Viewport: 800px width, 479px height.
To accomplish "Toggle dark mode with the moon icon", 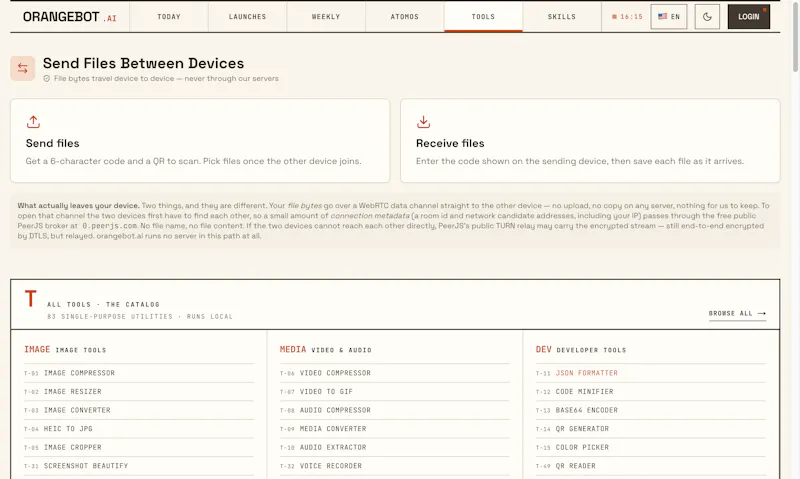I will tap(707, 17).
